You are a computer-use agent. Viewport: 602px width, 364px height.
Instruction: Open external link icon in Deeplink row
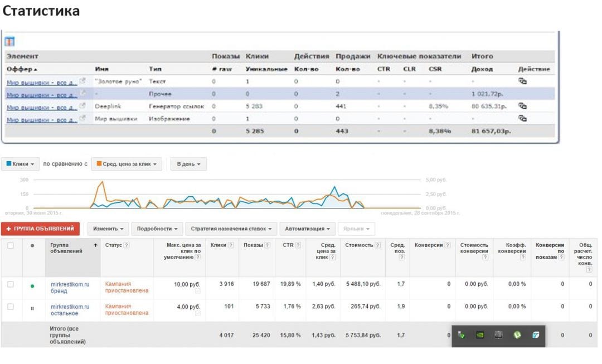point(82,106)
